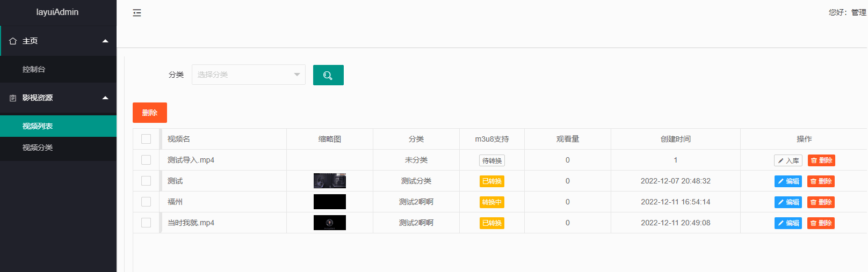Click the search magnifier button
The height and width of the screenshot is (272, 868).
point(328,75)
